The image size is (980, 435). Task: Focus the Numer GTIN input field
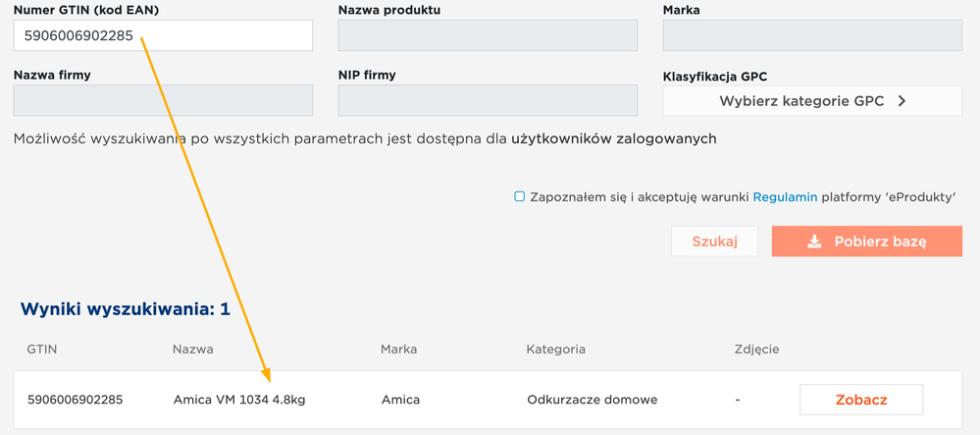[163, 35]
